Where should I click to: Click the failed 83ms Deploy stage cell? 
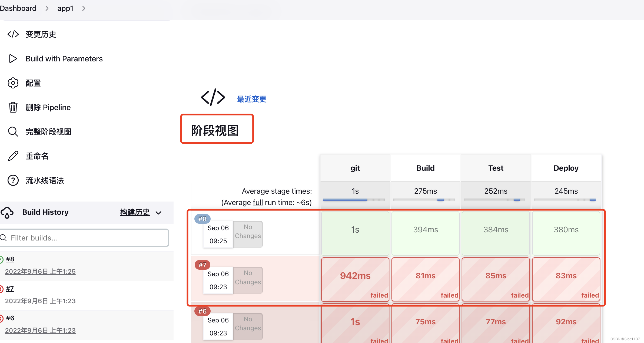tap(566, 279)
